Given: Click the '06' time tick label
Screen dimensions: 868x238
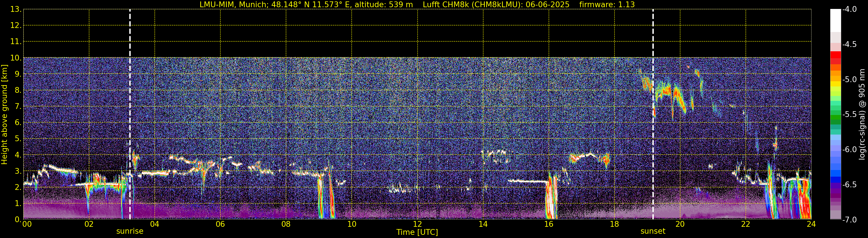Looking at the screenshot, I should [220, 224].
